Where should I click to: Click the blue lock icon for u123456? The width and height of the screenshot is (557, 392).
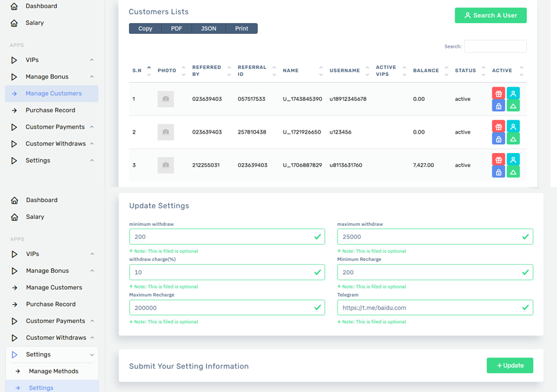point(499,139)
